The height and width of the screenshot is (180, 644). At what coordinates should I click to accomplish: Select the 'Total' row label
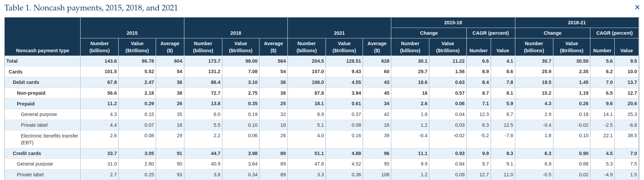click(x=12, y=61)
